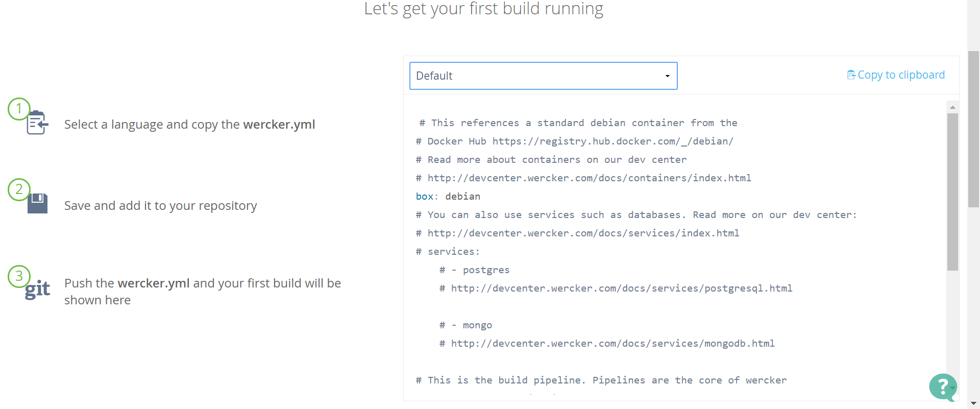Viewport: 980px width, 409px height.
Task: Click the Copy to clipboard link text
Action: 901,75
